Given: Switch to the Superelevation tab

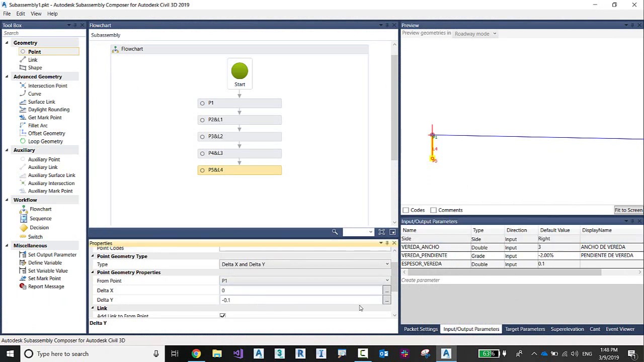Looking at the screenshot, I should (567, 329).
